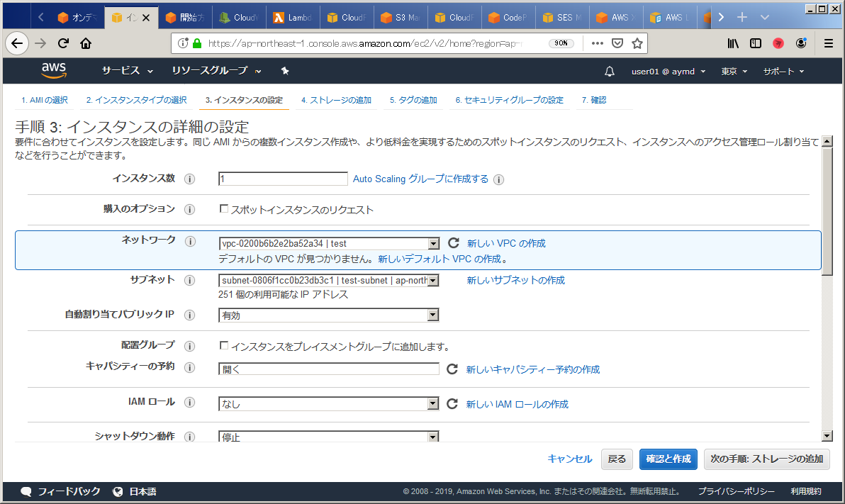Expand the リソースグループ menu
Image resolution: width=845 pixels, height=504 pixels.
click(x=217, y=71)
